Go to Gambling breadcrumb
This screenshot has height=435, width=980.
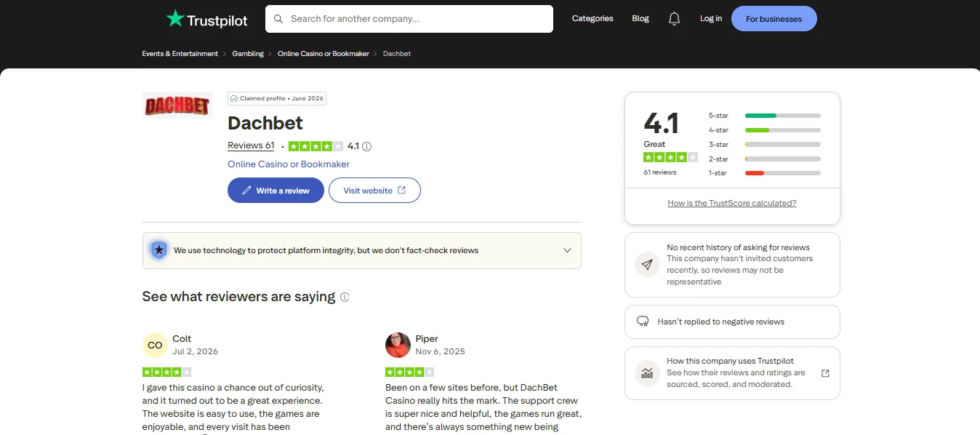[248, 54]
